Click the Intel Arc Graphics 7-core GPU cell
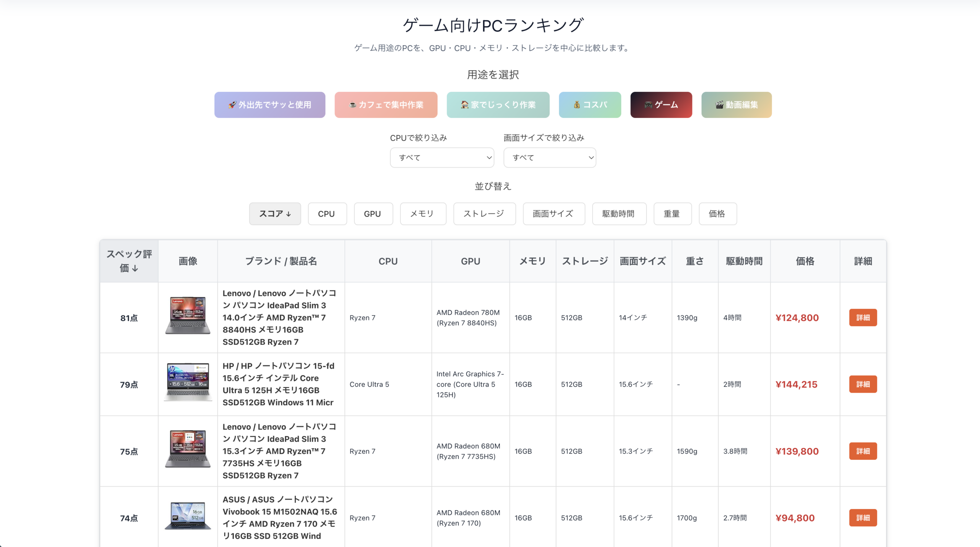Viewport: 980px width, 547px height. click(470, 384)
